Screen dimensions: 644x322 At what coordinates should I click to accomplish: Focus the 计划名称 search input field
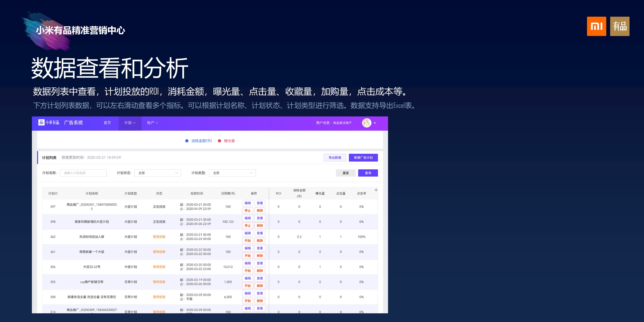point(83,173)
